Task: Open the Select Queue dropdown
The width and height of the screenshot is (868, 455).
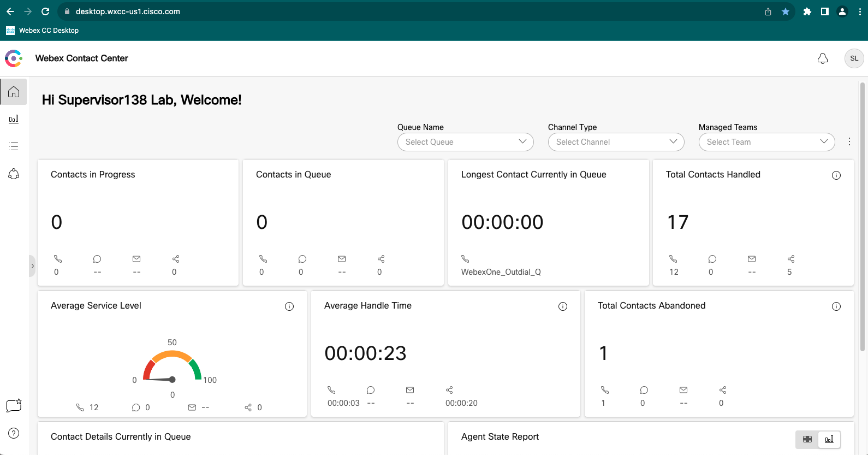Action: tap(466, 142)
